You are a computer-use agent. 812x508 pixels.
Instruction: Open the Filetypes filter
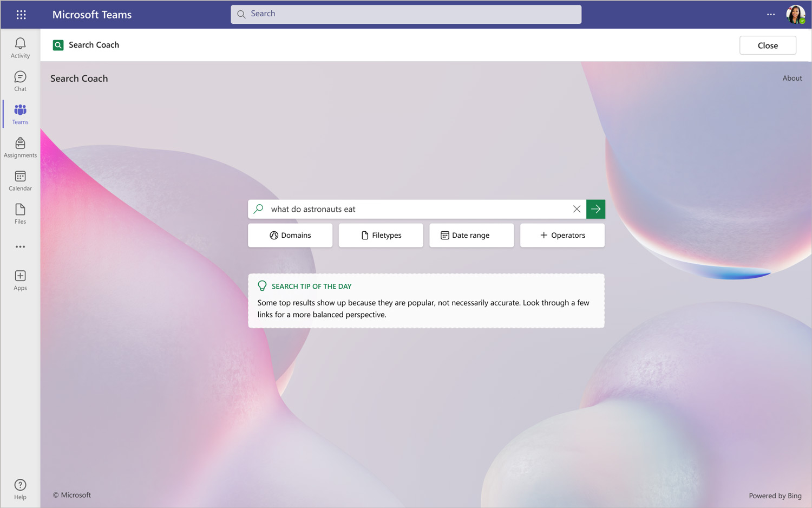point(381,236)
